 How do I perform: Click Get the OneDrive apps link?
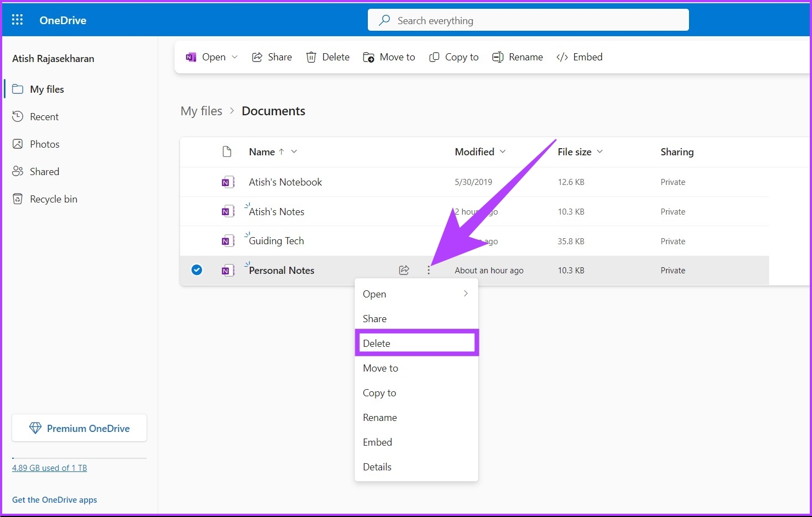point(54,499)
